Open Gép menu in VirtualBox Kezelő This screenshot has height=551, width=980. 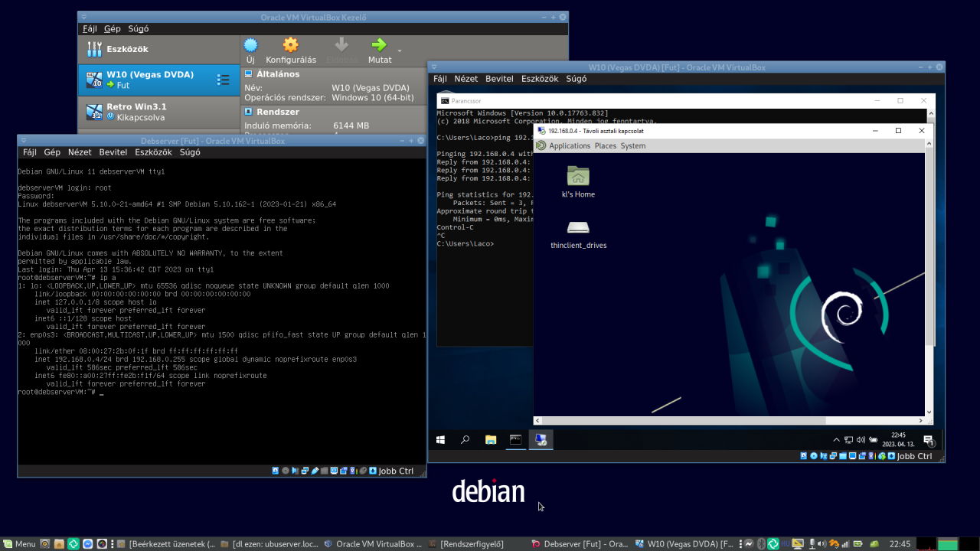[113, 29]
